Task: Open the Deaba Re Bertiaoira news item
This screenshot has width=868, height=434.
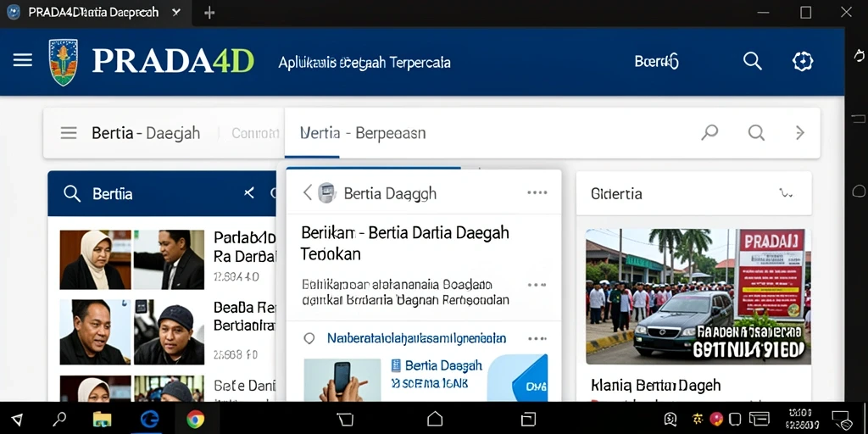Action: pyautogui.click(x=244, y=316)
